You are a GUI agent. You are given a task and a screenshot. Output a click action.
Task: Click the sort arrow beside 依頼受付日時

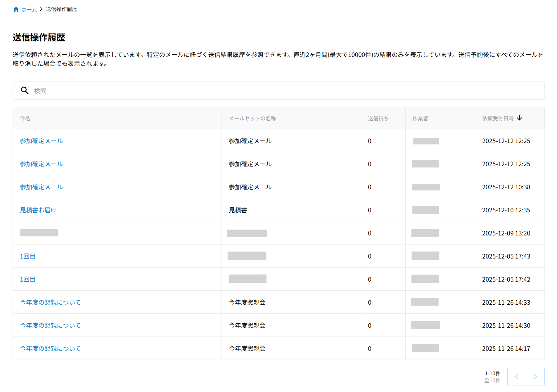[519, 118]
